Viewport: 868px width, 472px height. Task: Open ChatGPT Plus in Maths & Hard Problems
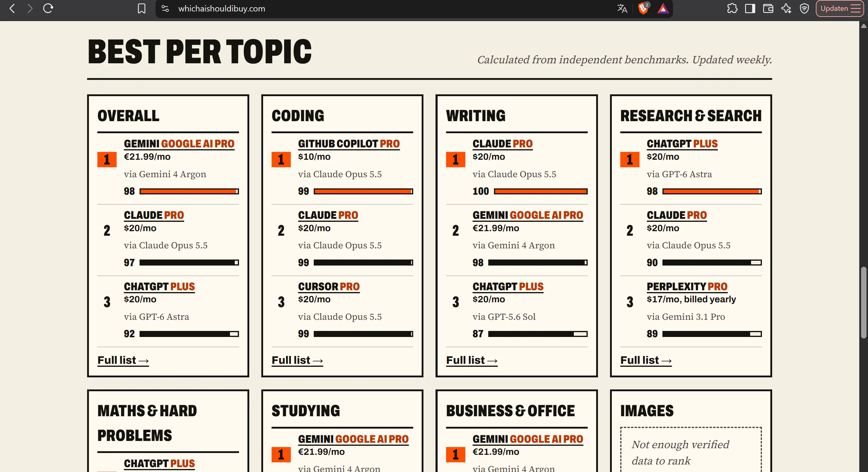tap(159, 464)
